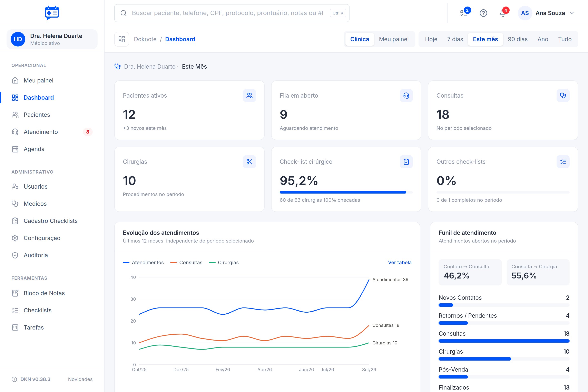Toggle the Consultas chart legend
The height and width of the screenshot is (392, 588).
tap(186, 263)
